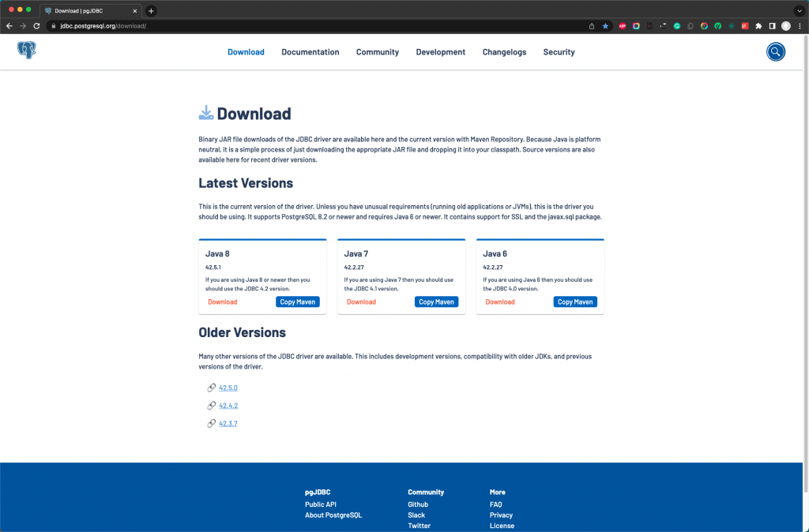Open the Community nav menu

pos(377,52)
